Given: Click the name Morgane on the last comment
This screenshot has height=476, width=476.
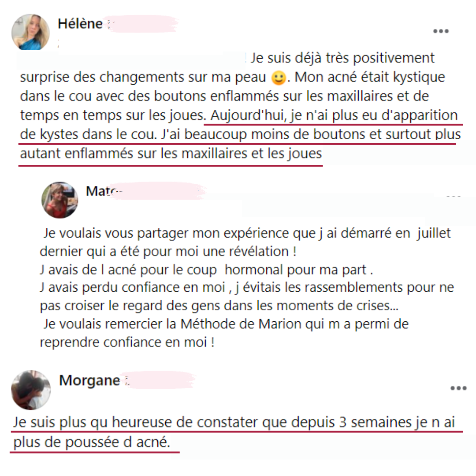Looking at the screenshot, I should [x=89, y=380].
